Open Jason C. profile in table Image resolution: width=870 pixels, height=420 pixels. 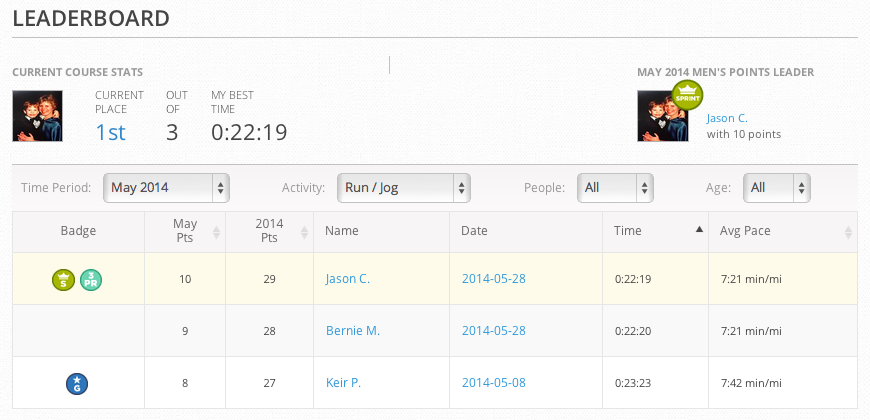tap(348, 279)
